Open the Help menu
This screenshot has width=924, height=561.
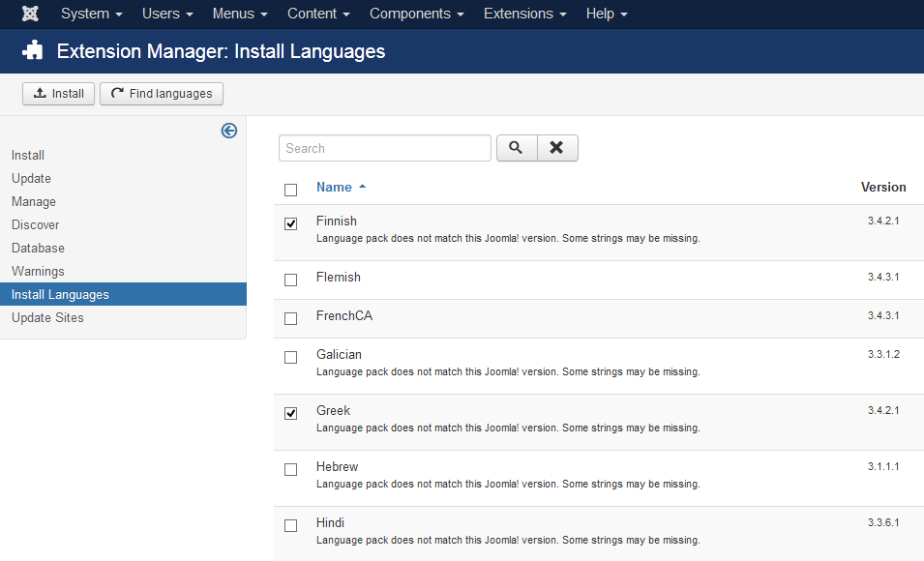coord(607,14)
